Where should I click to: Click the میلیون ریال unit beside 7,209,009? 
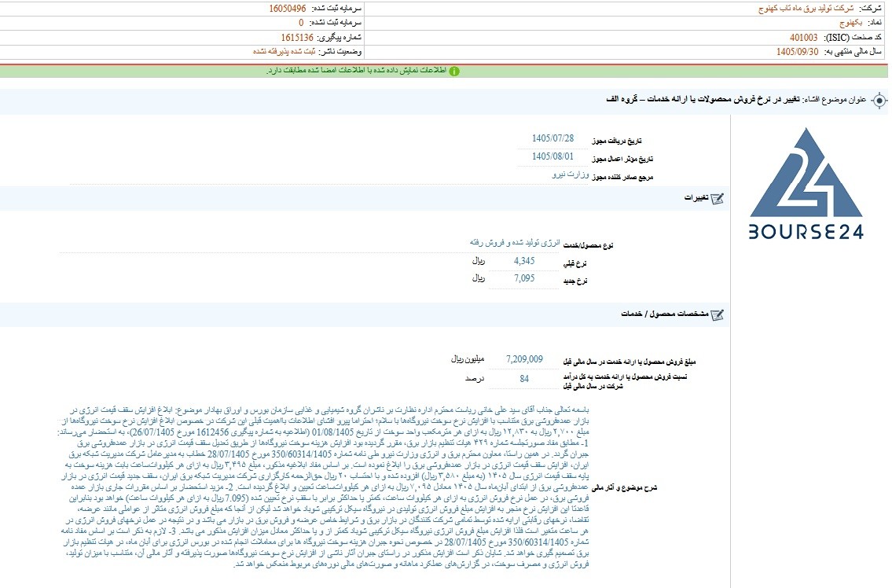pos(468,359)
